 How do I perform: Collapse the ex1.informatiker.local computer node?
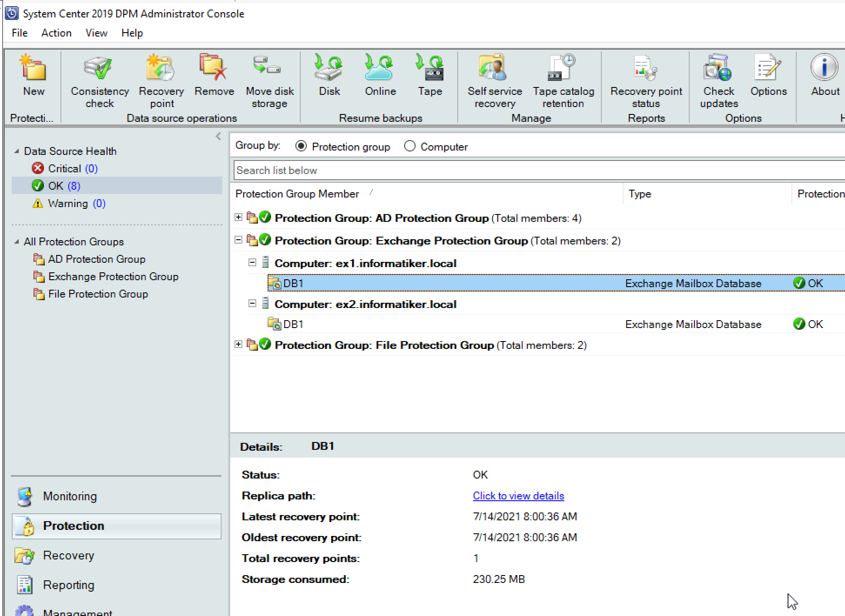[252, 262]
